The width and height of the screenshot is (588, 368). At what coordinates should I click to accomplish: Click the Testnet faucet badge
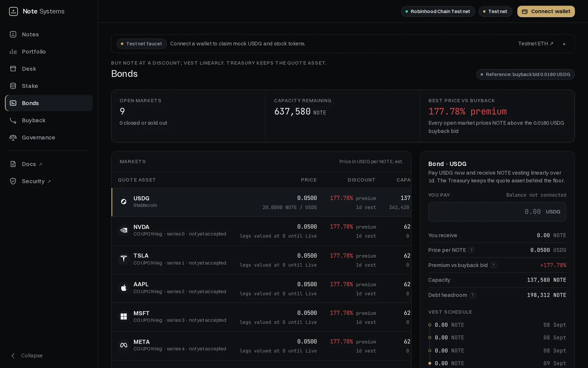click(x=141, y=44)
